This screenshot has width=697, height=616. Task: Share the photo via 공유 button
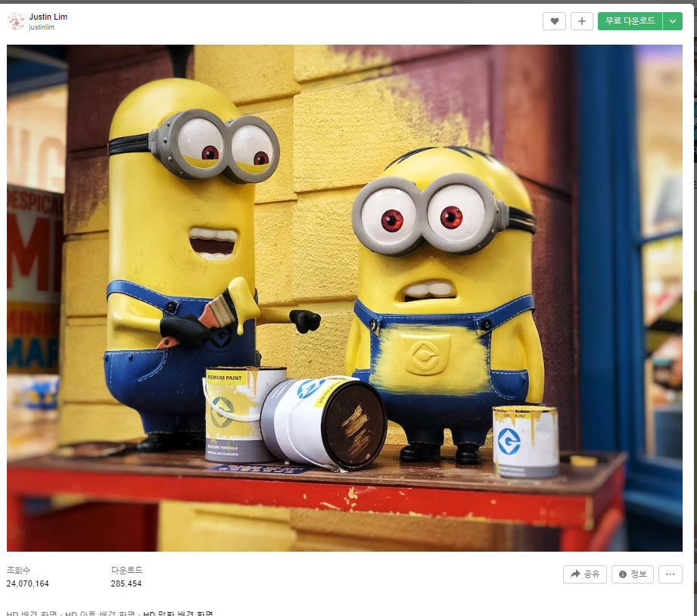coord(585,574)
